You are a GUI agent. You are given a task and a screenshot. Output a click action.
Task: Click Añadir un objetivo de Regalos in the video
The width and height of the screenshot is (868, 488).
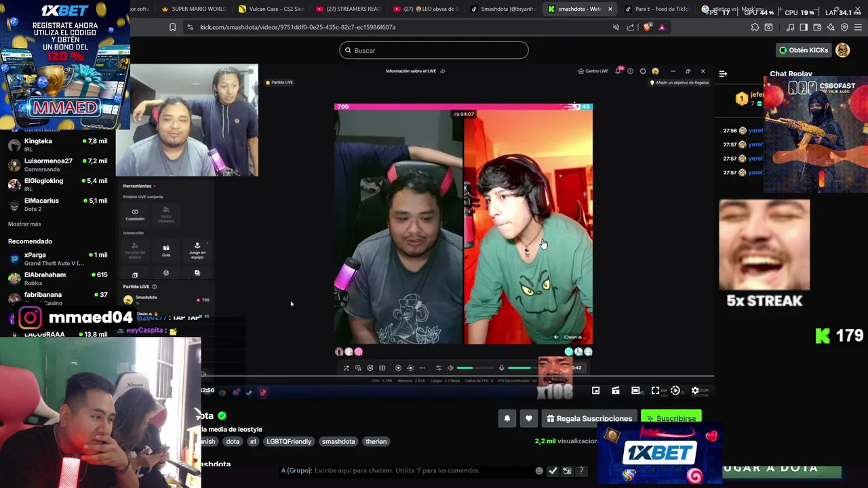click(x=679, y=83)
